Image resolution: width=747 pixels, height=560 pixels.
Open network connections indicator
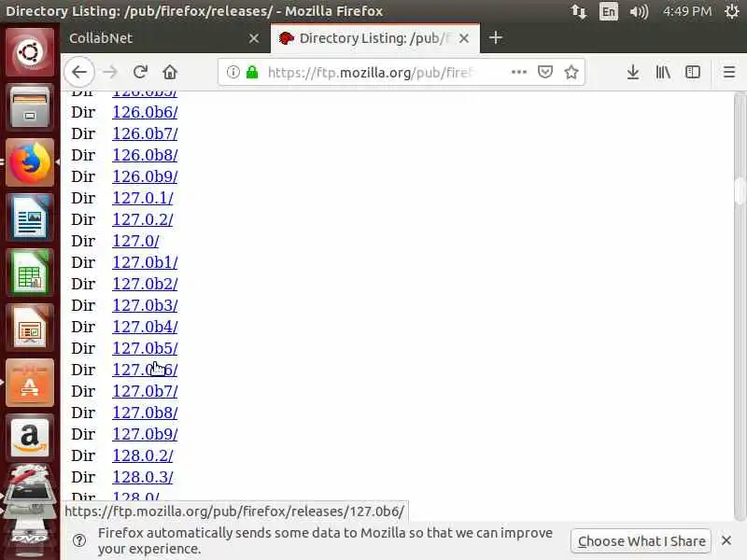(x=579, y=11)
